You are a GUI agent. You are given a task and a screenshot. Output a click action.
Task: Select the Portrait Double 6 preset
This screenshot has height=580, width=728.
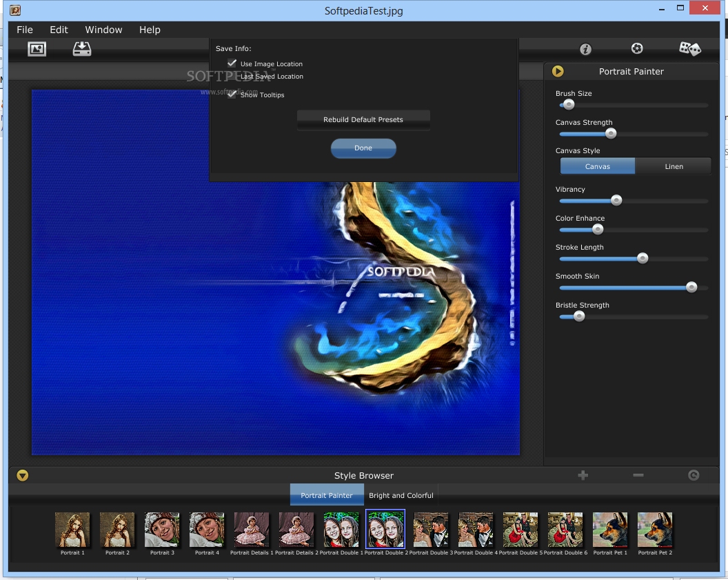coord(565,530)
